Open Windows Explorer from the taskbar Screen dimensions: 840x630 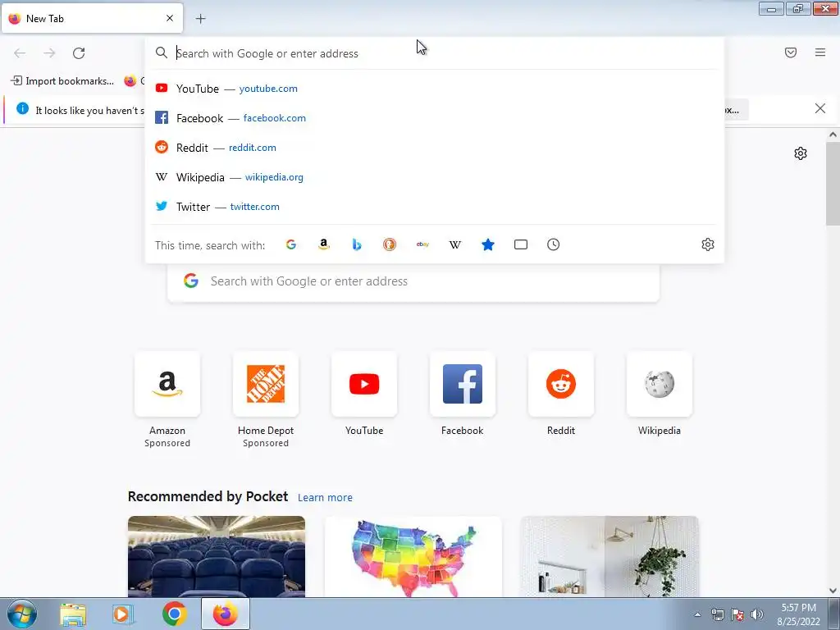[x=73, y=614]
